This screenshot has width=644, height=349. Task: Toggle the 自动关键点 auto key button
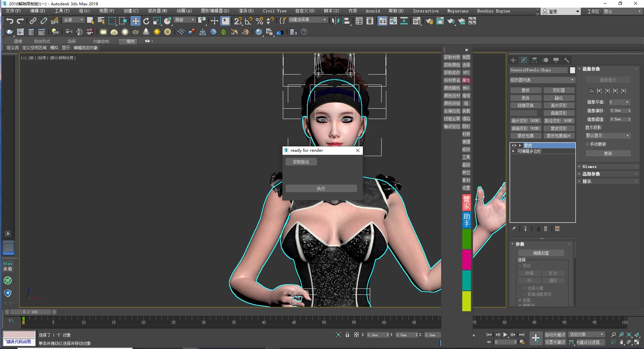tap(555, 335)
